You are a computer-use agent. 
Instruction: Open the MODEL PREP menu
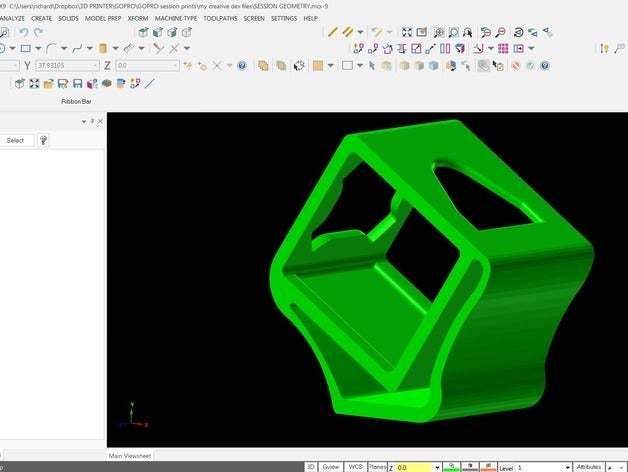[103, 18]
